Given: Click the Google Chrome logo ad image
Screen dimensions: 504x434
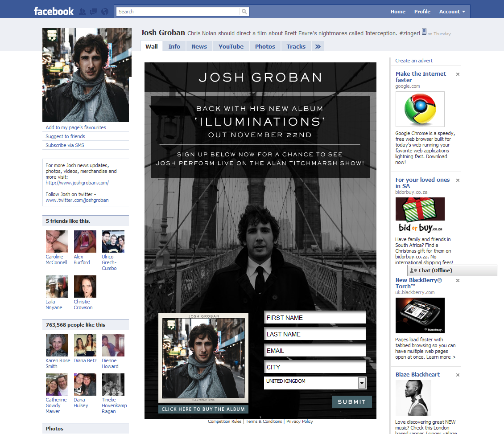Looking at the screenshot, I should pyautogui.click(x=420, y=109).
